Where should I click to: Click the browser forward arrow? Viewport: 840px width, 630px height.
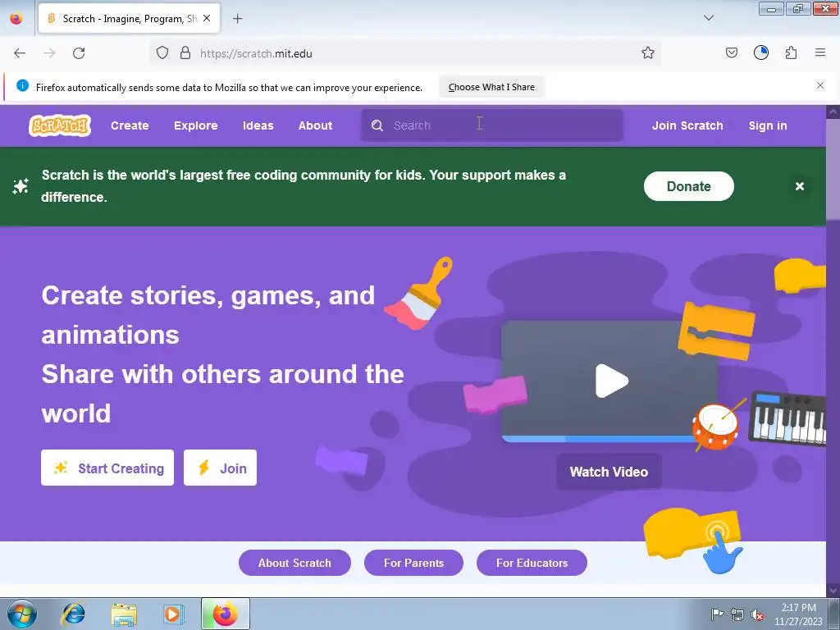[x=49, y=53]
